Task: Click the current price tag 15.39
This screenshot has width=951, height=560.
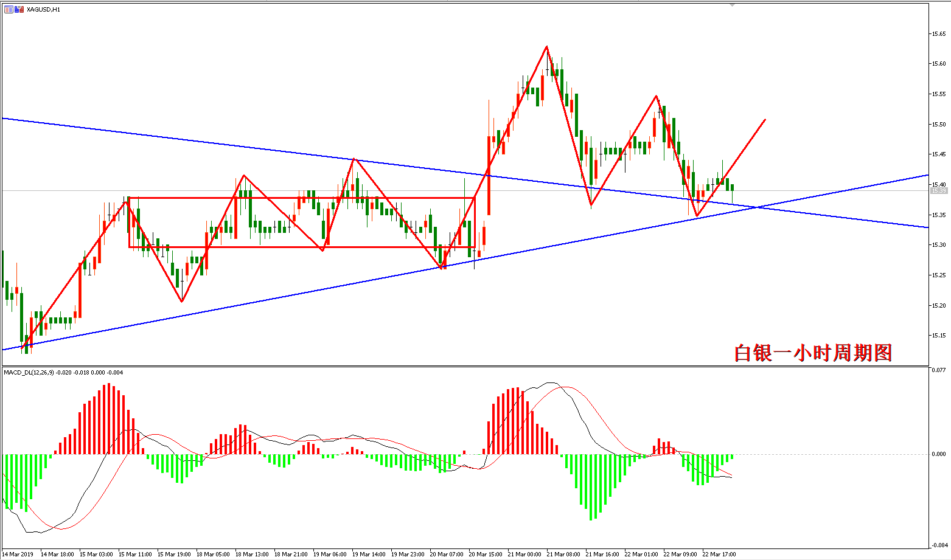Action: click(939, 191)
